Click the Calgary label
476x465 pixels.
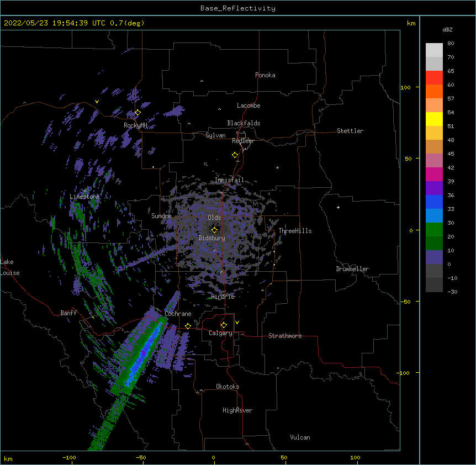tap(220, 333)
